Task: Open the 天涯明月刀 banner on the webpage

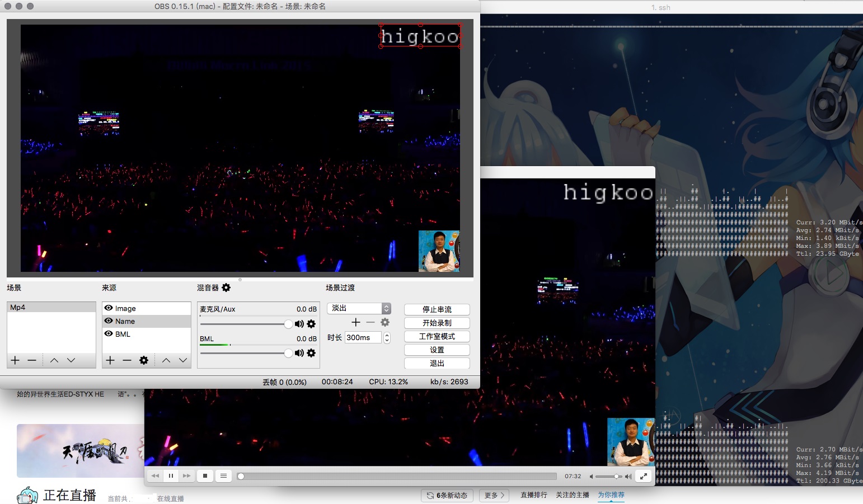Action: [x=81, y=451]
